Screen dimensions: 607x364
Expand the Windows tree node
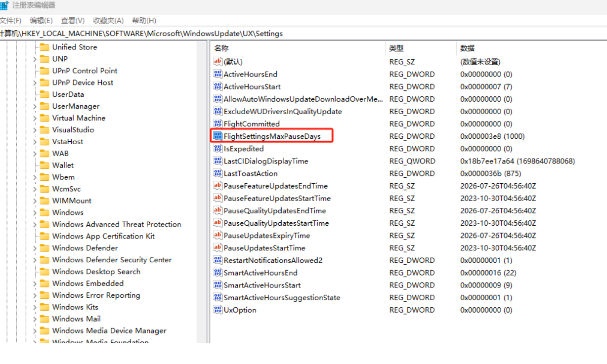[x=35, y=212]
